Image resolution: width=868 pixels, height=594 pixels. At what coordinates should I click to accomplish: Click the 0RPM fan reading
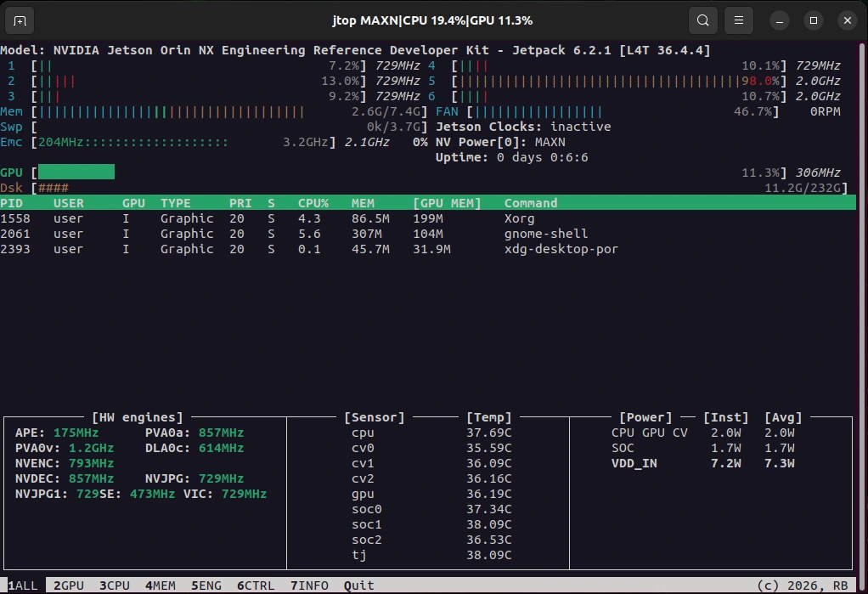tap(825, 112)
